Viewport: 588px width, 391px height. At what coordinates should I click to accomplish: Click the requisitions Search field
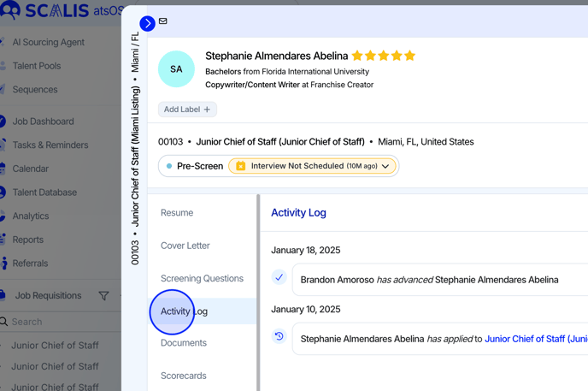[60, 322]
